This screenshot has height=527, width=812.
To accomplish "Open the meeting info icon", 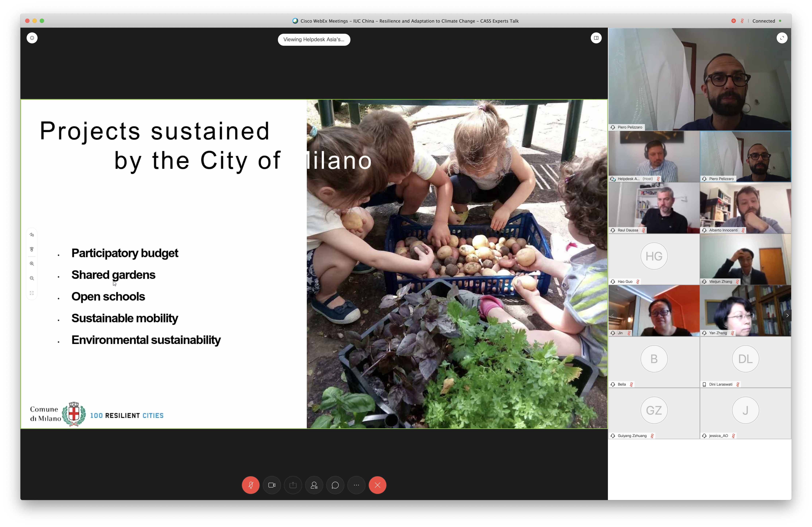I will (32, 38).
